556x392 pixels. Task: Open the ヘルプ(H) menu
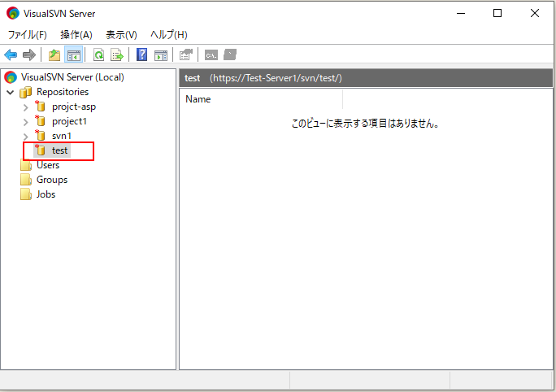coord(169,35)
